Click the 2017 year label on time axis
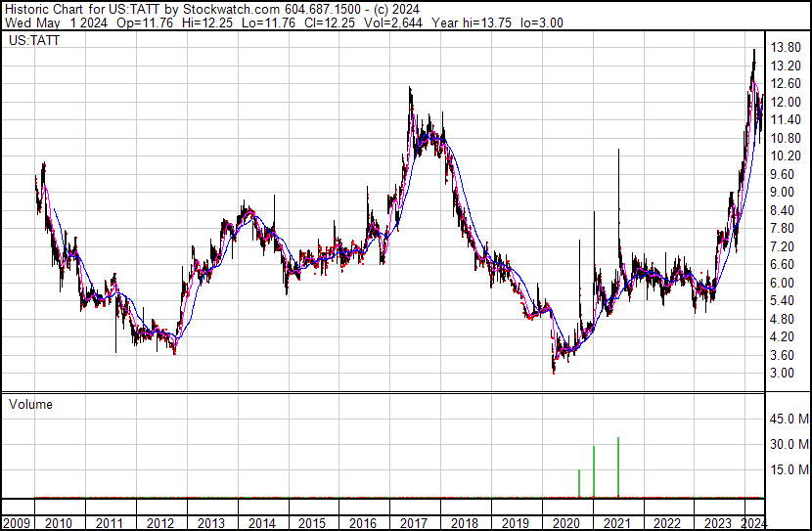812x531 pixels. [x=413, y=523]
